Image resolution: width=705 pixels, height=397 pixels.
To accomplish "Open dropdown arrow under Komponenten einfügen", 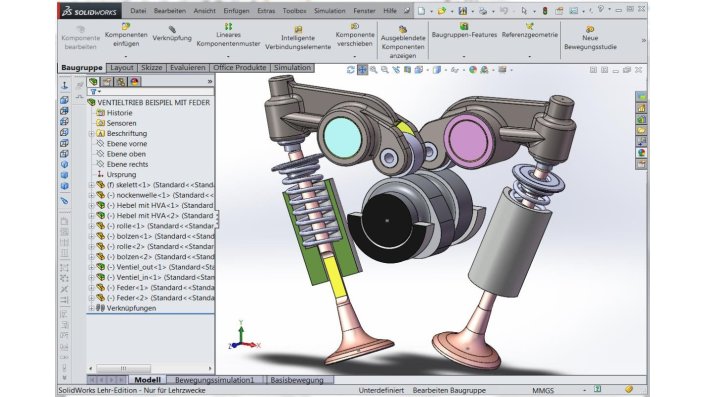I will [x=126, y=57].
